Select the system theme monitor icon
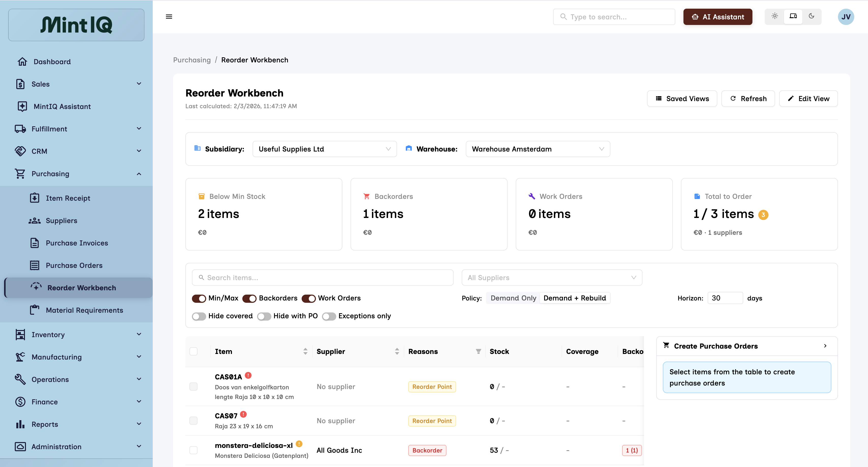This screenshot has height=467, width=868. [793, 16]
